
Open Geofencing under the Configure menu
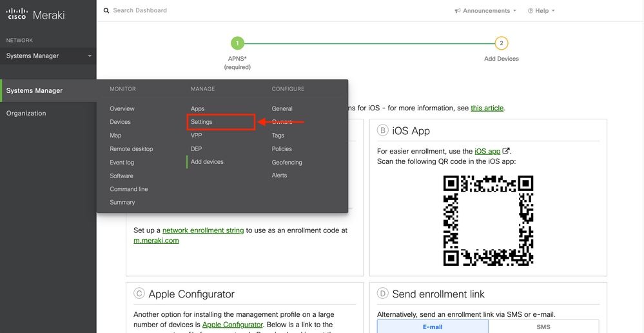click(287, 163)
